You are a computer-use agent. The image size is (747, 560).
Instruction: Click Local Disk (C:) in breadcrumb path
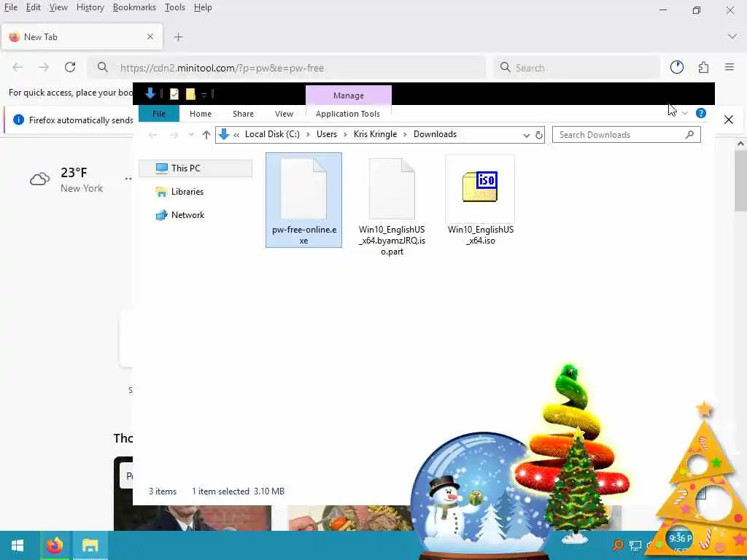pos(272,134)
